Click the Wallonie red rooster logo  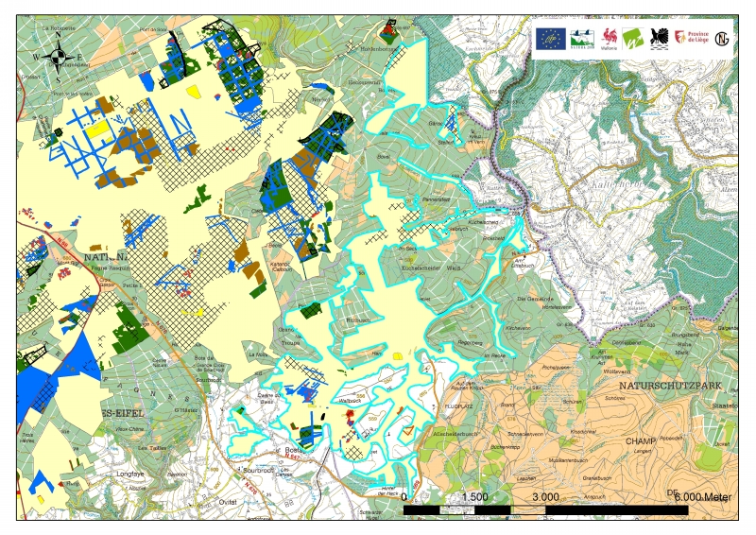tap(610, 38)
